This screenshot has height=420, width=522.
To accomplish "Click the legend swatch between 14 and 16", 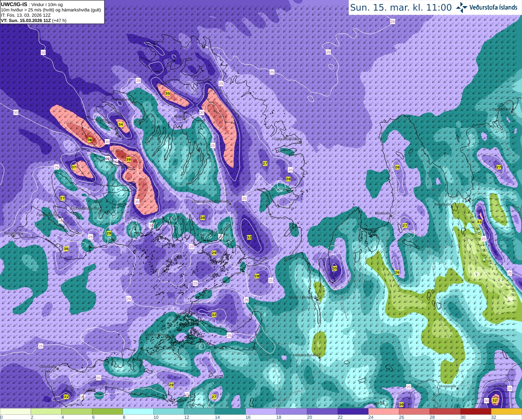I will click(230, 411).
